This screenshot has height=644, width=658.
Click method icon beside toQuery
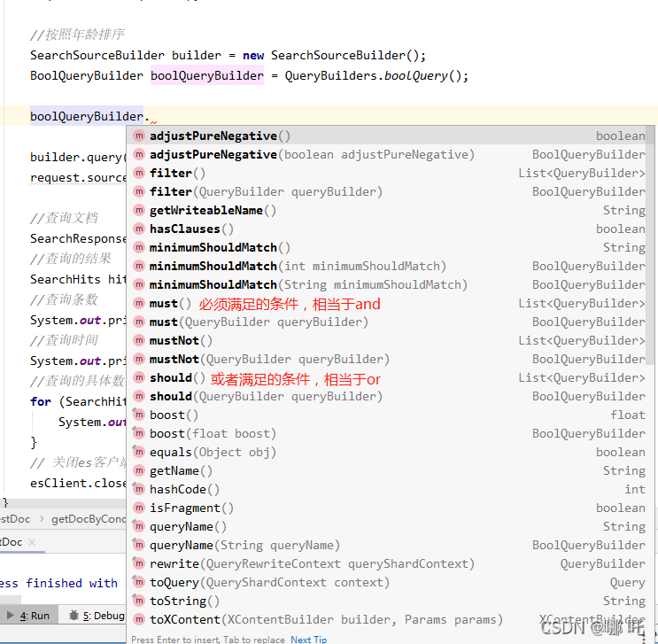click(x=139, y=582)
